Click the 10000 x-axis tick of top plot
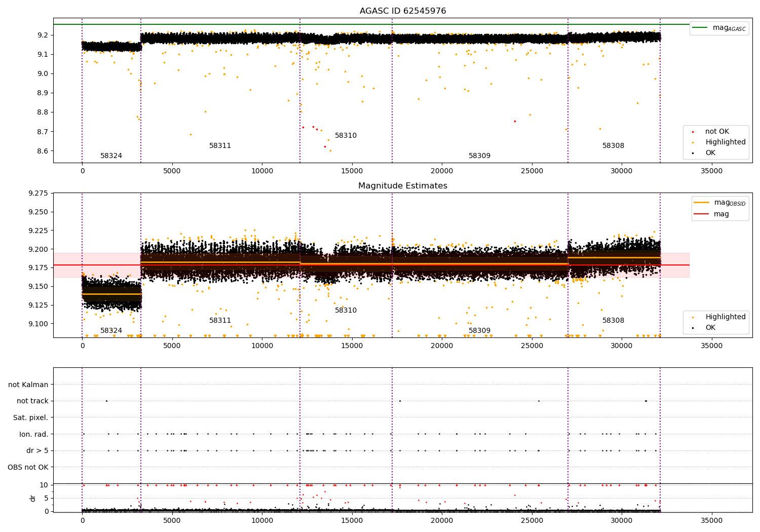760x532 pixels. pyautogui.click(x=262, y=171)
